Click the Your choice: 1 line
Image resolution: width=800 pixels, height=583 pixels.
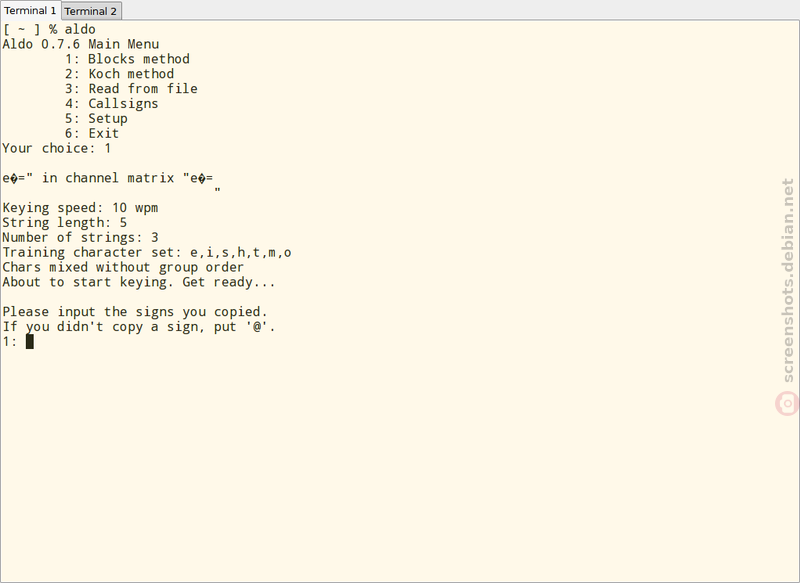(x=57, y=148)
